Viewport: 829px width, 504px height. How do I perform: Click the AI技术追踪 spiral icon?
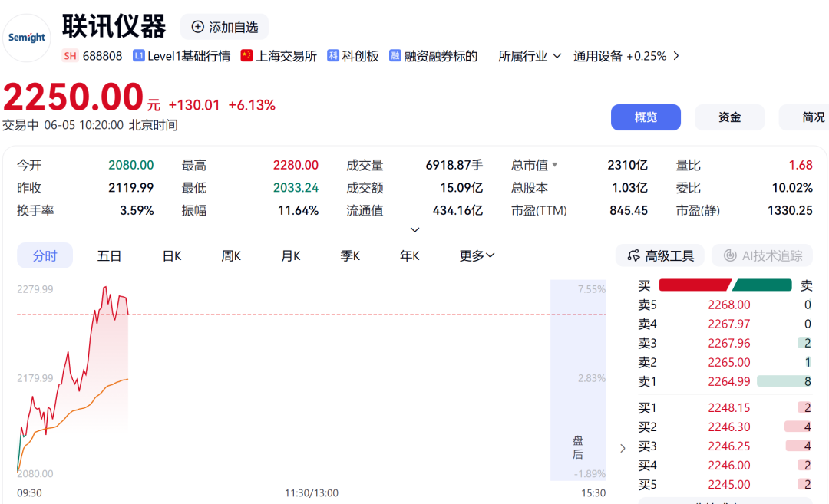point(730,255)
